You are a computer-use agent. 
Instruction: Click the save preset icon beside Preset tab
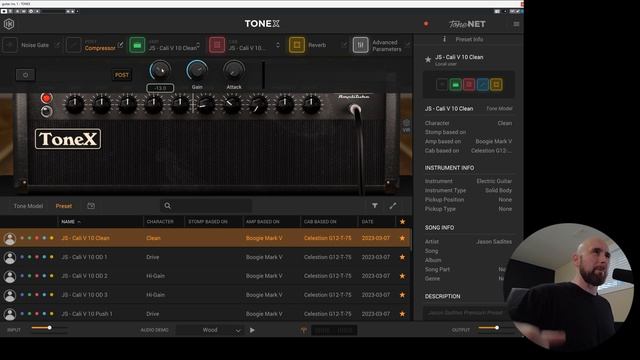[x=91, y=206]
